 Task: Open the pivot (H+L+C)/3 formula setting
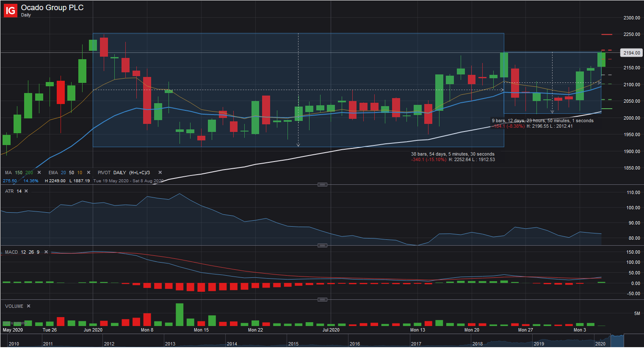[139, 173]
